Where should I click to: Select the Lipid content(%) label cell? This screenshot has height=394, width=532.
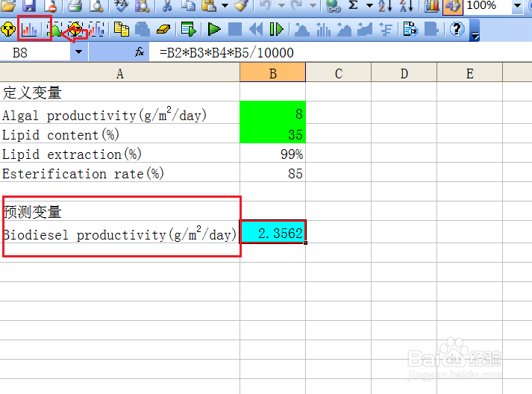(x=120, y=134)
